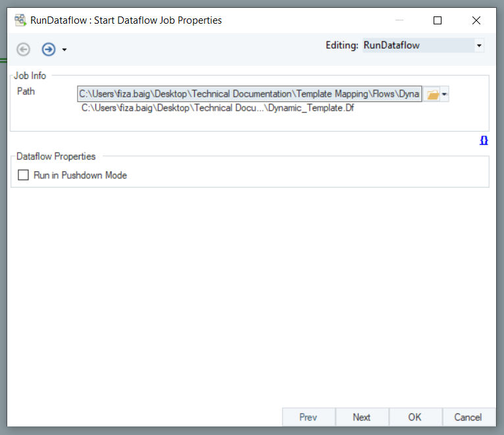Open the folder browse icon beside Path
Image resolution: width=504 pixels, height=435 pixels.
(432, 95)
